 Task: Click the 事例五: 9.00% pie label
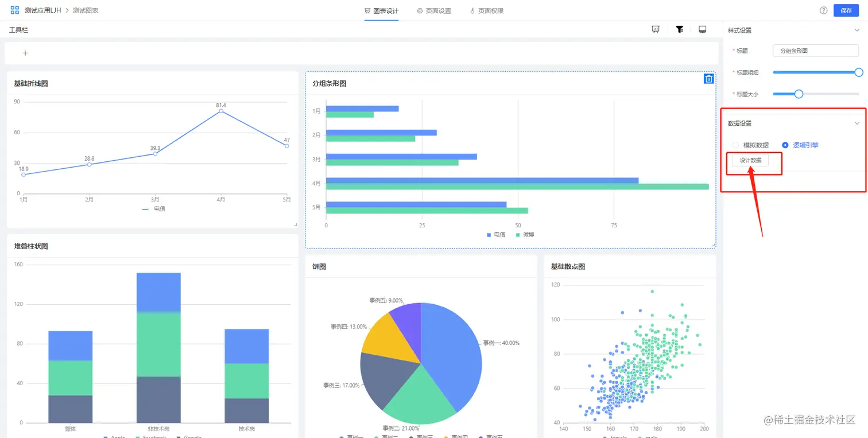point(386,300)
